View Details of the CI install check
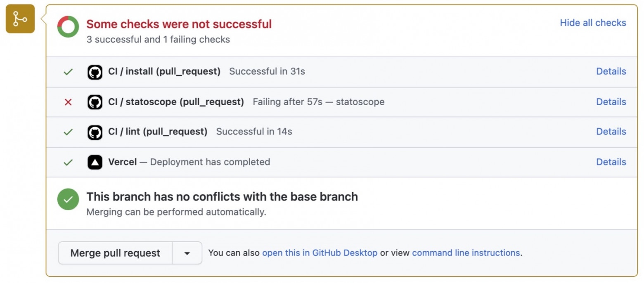The image size is (644, 283). pyautogui.click(x=611, y=71)
